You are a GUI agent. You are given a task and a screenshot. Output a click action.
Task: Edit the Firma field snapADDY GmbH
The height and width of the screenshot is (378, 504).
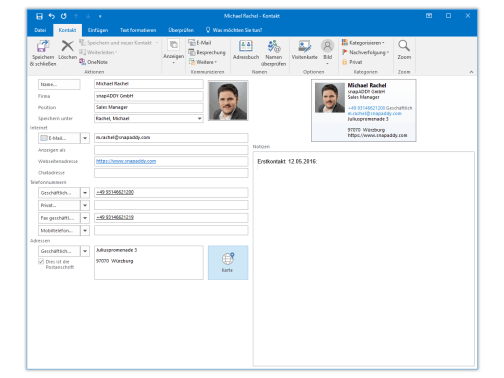[149, 96]
